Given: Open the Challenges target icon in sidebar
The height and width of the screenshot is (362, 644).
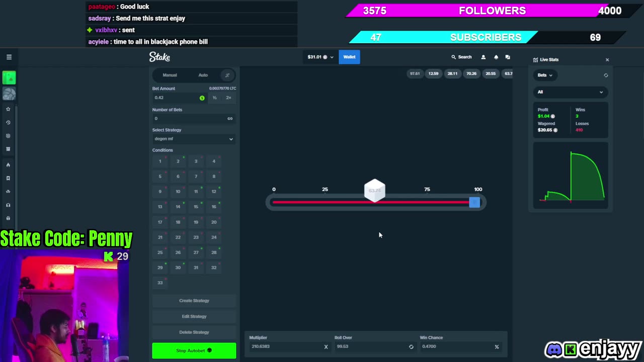Looking at the screenshot, I should click(8, 136).
